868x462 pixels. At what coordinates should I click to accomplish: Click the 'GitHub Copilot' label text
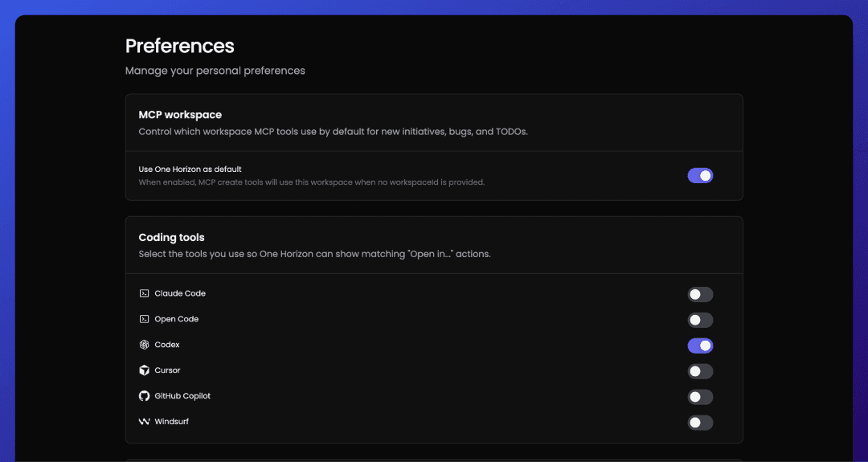[x=182, y=396]
